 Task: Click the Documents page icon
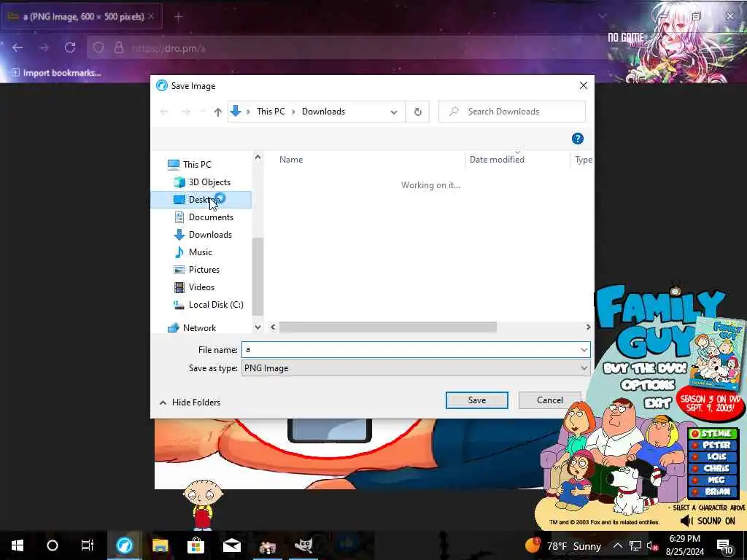179,217
